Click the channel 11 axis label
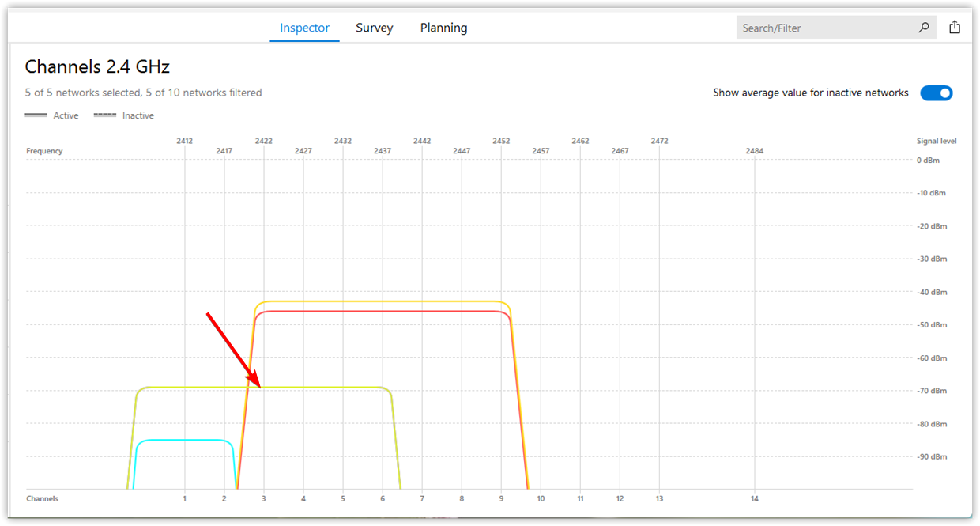Screen dimensions: 980x526 click(580, 498)
